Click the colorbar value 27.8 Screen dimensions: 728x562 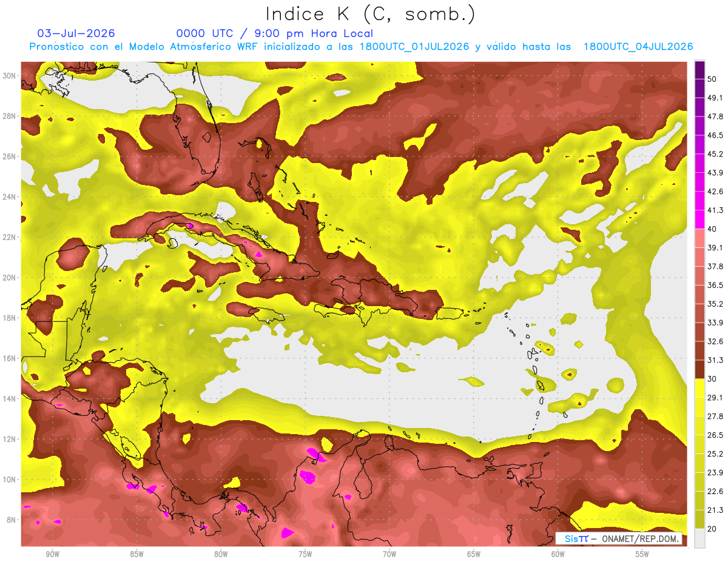tap(715, 416)
